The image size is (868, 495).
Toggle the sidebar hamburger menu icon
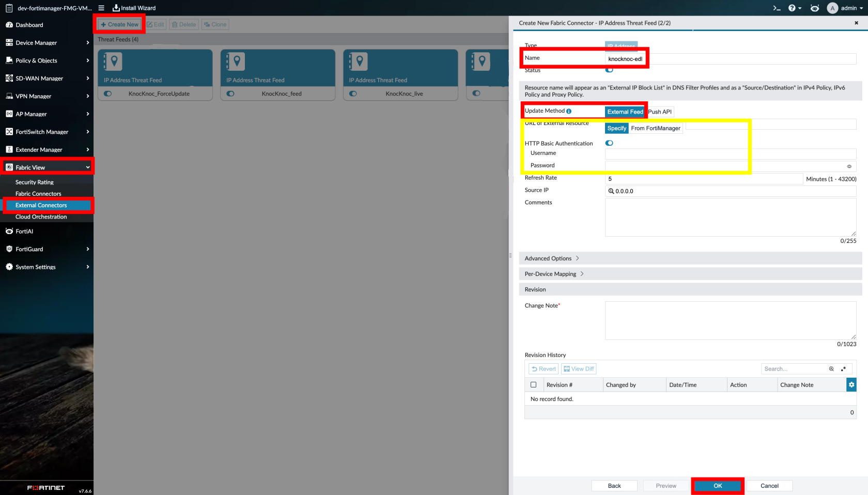click(x=101, y=8)
